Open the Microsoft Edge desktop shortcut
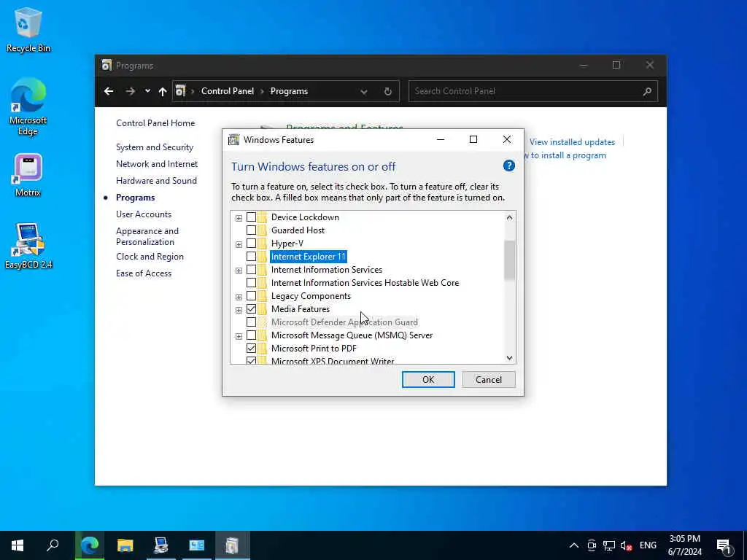747x560 pixels. (x=28, y=106)
